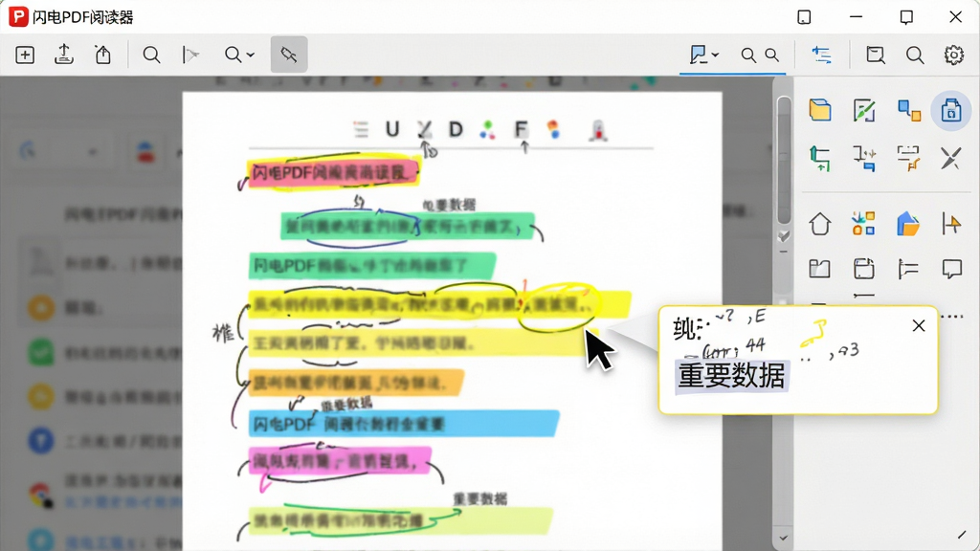Click the right toolbar search magnifier
The height and width of the screenshot is (551, 980).
tap(915, 55)
